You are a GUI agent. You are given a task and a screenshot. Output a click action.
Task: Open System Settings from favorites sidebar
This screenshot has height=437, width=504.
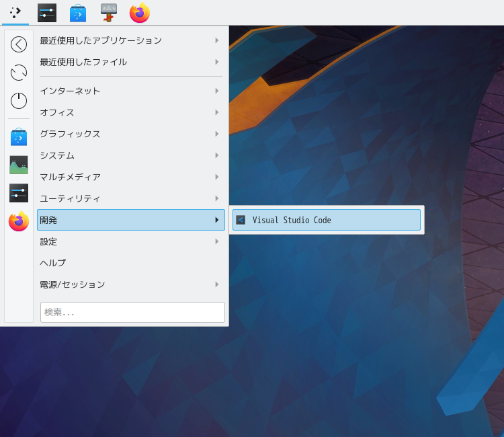(19, 193)
